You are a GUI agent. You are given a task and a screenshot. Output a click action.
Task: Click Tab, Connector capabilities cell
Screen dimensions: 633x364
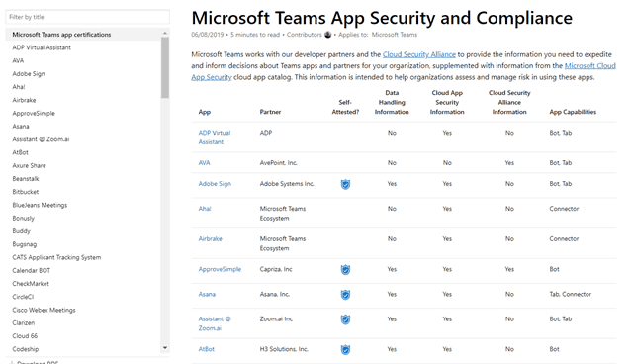pyautogui.click(x=570, y=294)
